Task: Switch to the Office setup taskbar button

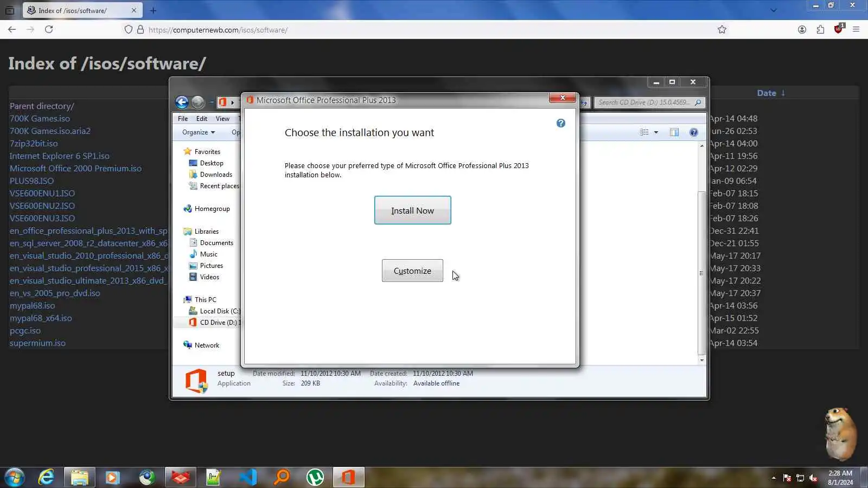Action: (x=348, y=478)
